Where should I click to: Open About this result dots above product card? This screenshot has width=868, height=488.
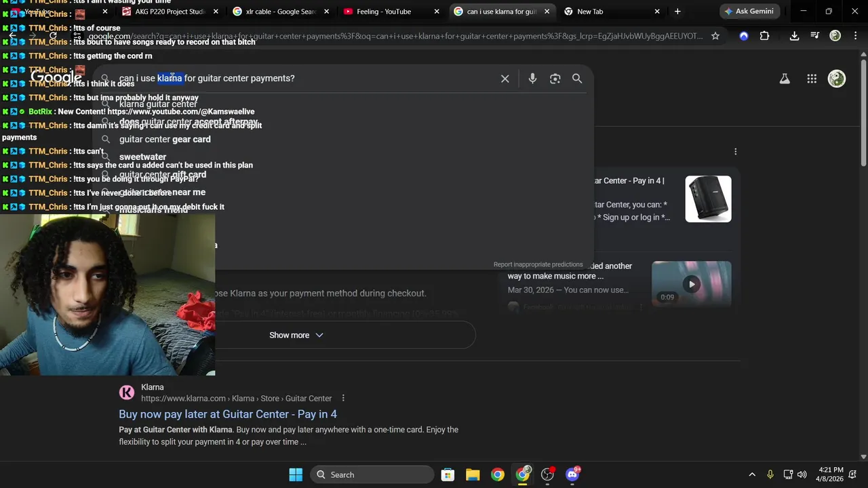[x=735, y=152]
